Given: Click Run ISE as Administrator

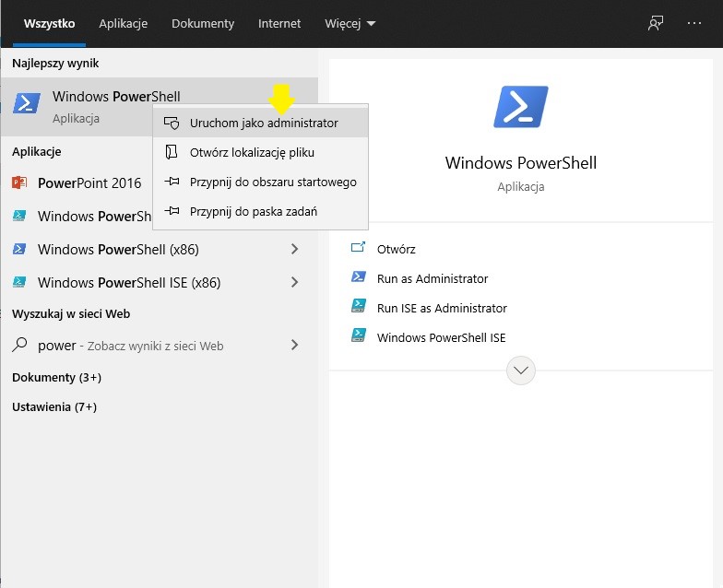Looking at the screenshot, I should point(442,308).
